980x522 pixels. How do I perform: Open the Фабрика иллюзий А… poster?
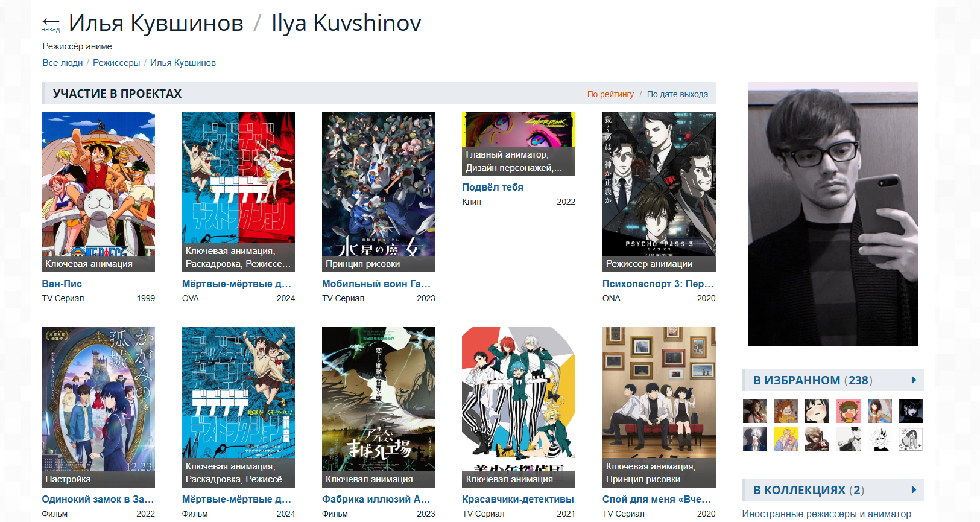[x=379, y=407]
